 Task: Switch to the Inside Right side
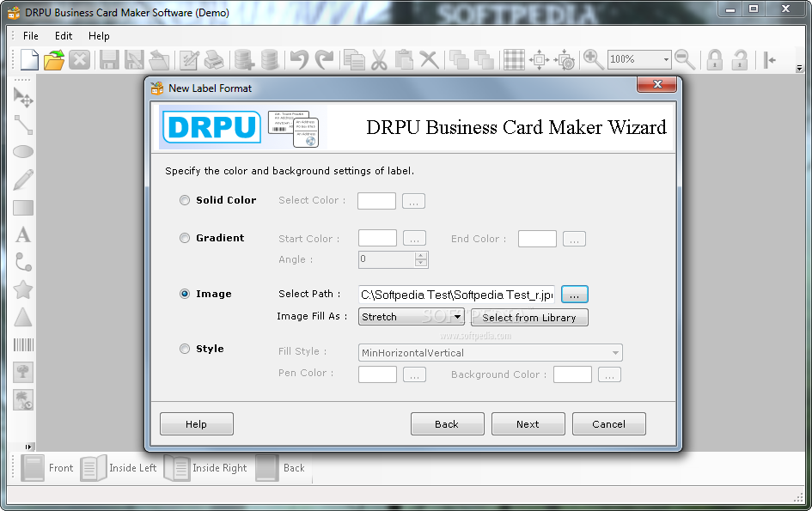(205, 468)
